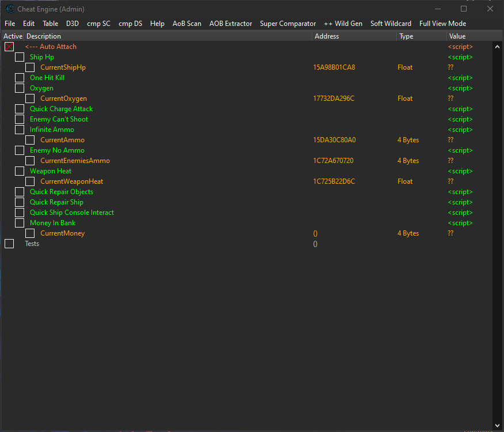
Task: Turn on Money In Bank checkbox
Action: 20,223
